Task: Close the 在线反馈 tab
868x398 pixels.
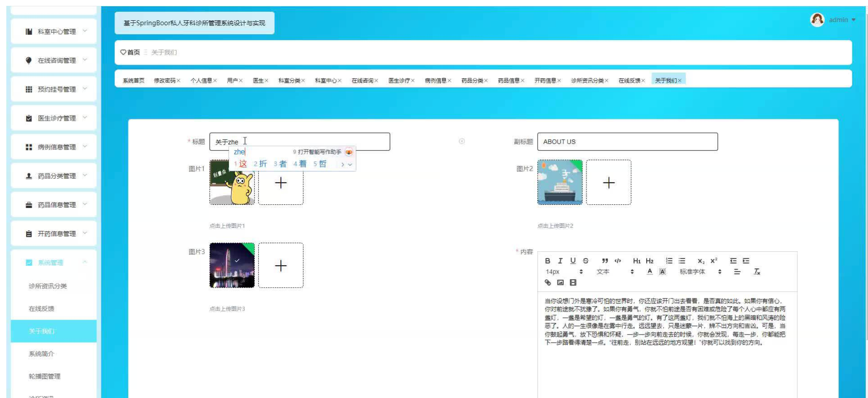Action: (x=643, y=81)
